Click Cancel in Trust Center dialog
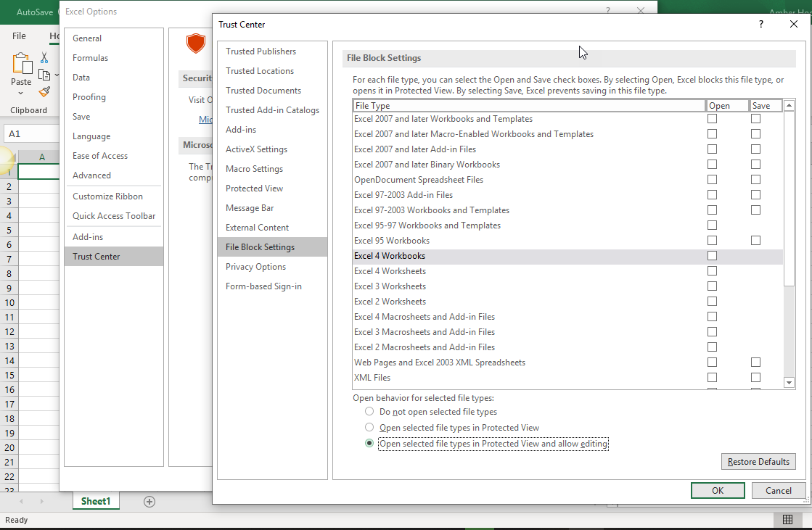Viewport: 812px width, 530px height. (x=779, y=491)
